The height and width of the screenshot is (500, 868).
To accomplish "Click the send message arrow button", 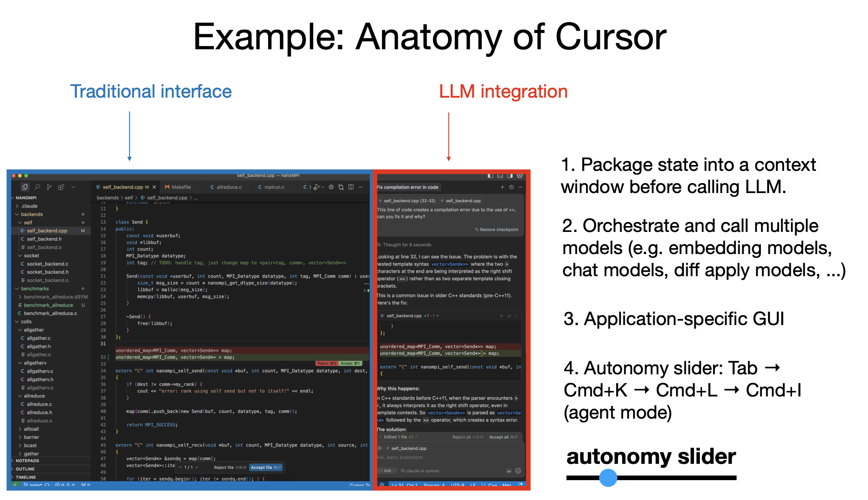I will pos(518,471).
